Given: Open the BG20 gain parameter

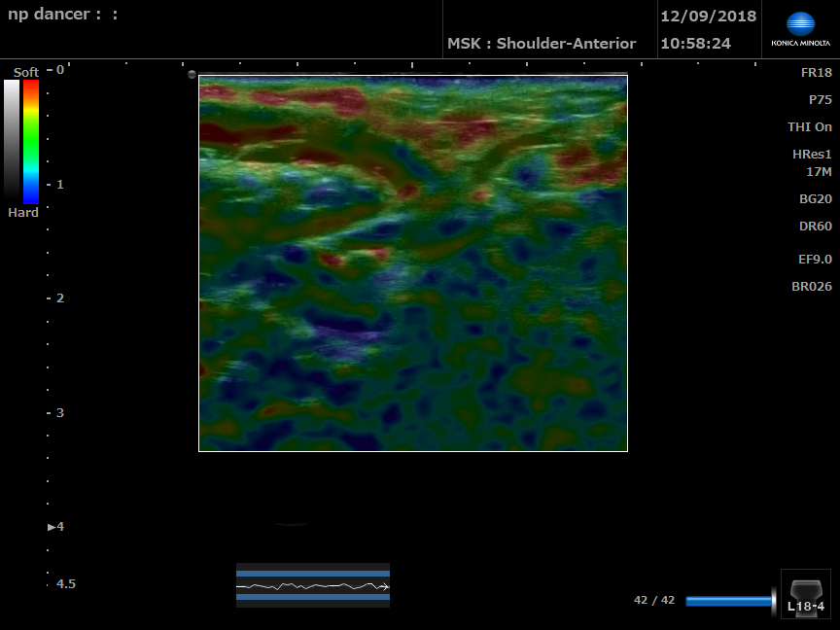Looking at the screenshot, I should tap(815, 198).
